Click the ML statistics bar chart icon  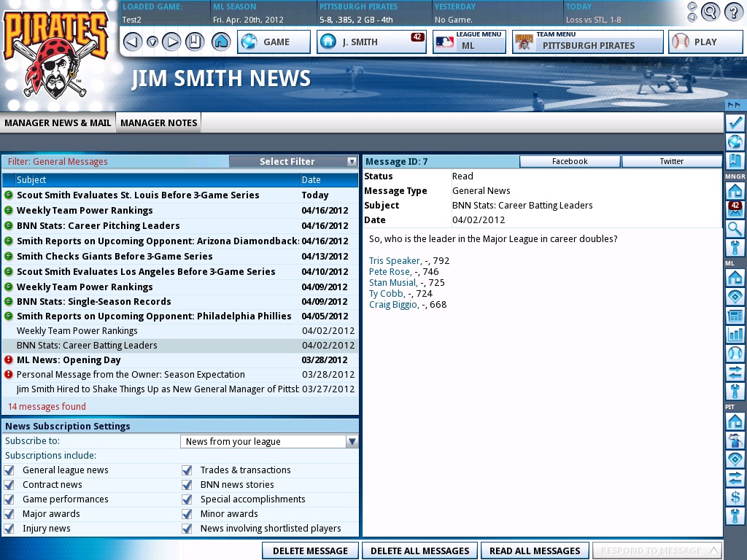735,335
